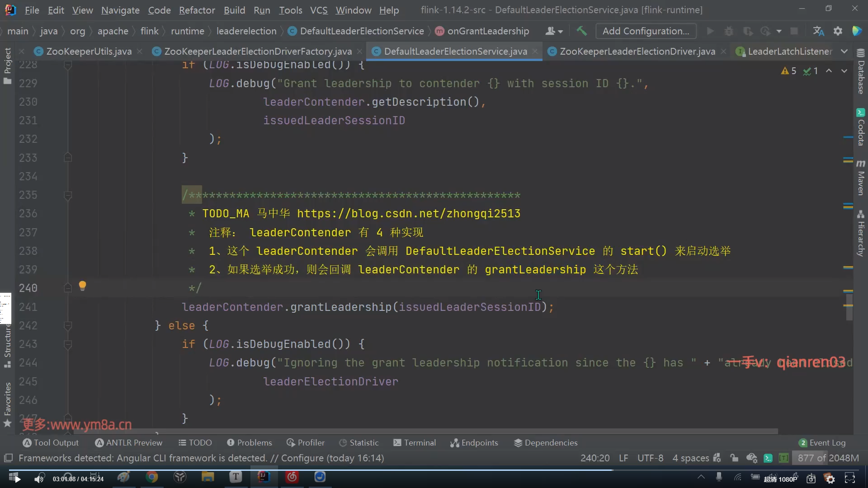The height and width of the screenshot is (488, 868).
Task: Collapse the else block fold at line 242
Action: point(68,326)
